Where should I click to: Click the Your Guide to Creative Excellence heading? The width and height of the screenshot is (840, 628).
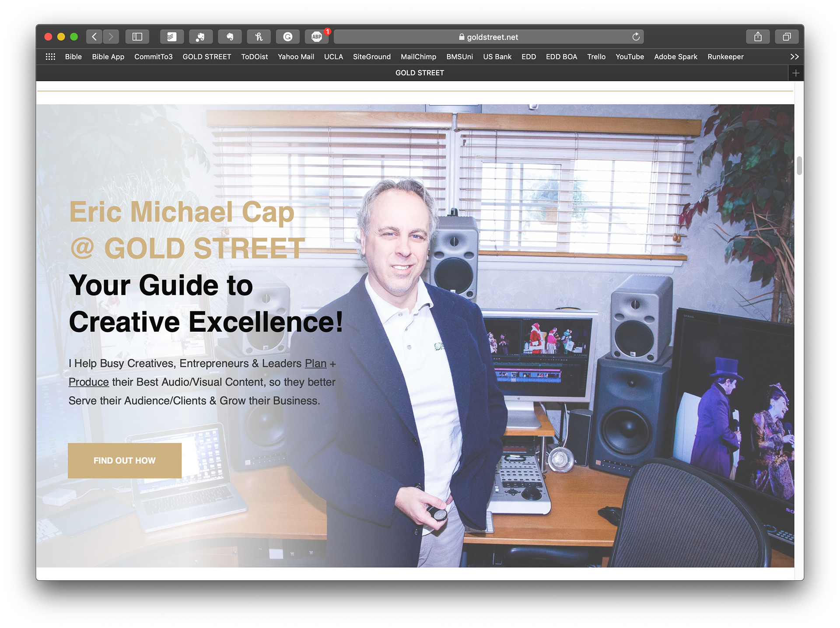tap(206, 303)
